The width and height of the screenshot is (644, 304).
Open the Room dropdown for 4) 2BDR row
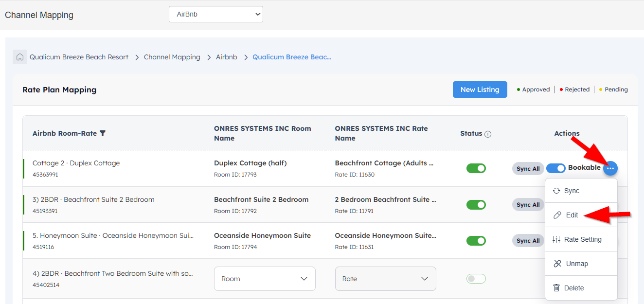point(265,279)
